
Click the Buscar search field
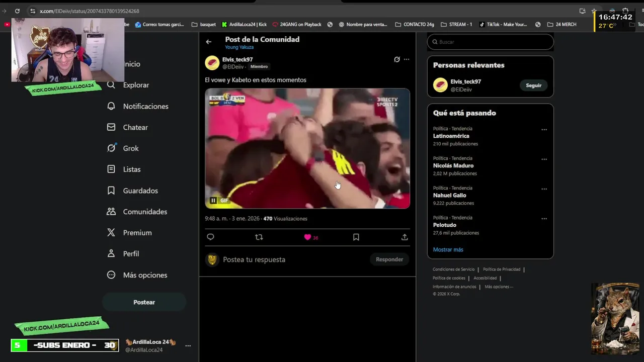(x=491, y=42)
